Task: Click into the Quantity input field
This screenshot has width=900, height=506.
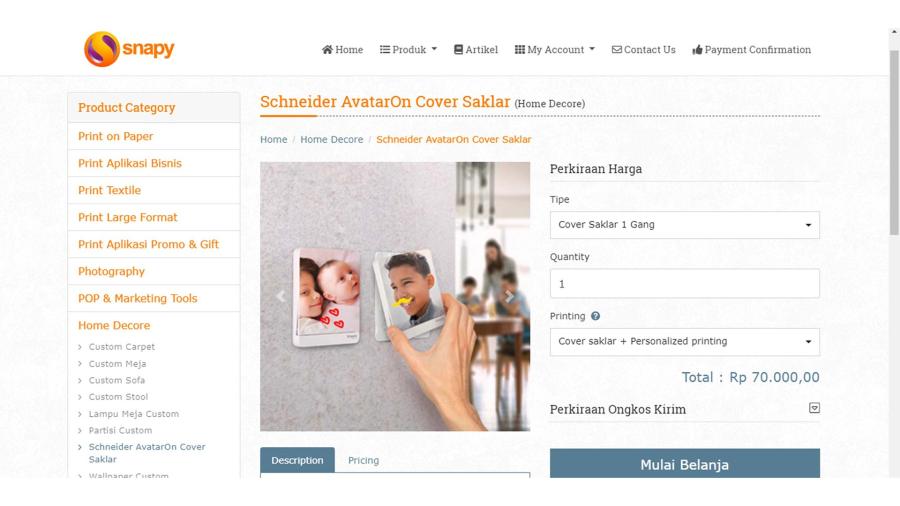Action: click(684, 283)
